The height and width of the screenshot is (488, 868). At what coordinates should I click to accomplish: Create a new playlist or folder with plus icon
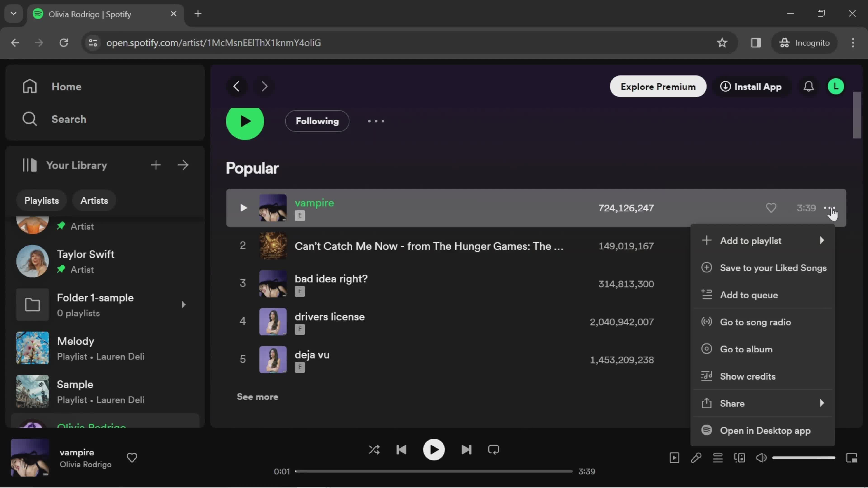click(x=156, y=165)
